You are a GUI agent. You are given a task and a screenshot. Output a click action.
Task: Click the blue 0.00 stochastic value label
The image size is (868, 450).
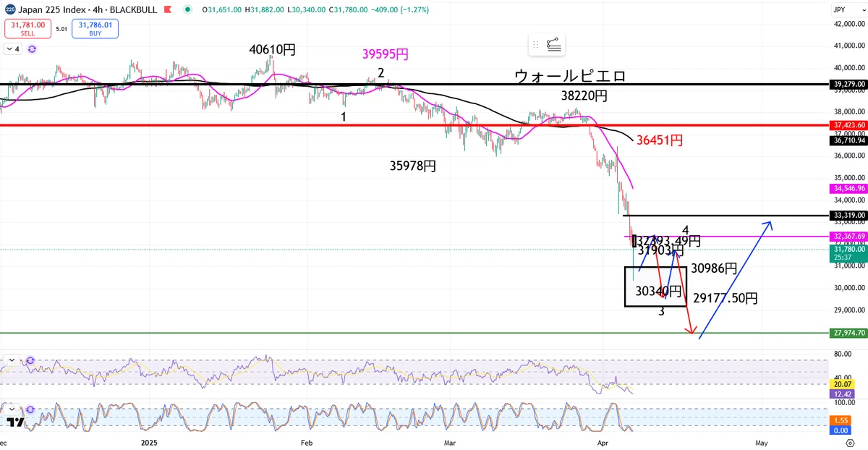839,430
